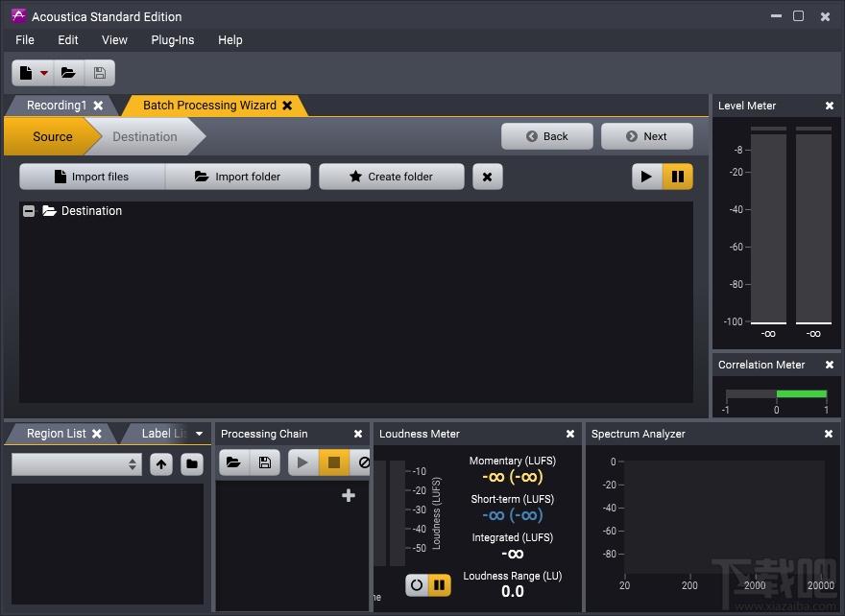This screenshot has width=845, height=616.
Task: Open the panel tabs overflow dropdown
Action: 200,434
